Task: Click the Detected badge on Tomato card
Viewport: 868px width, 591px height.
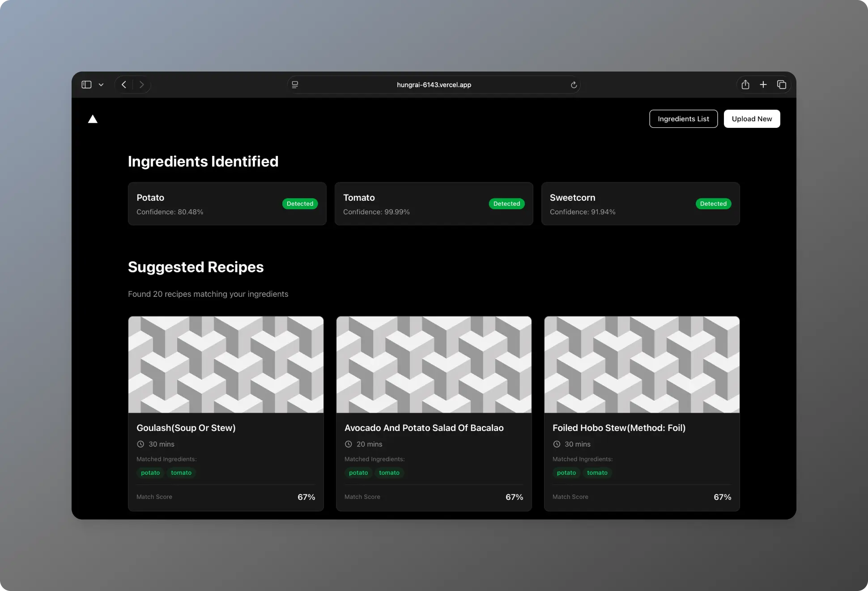Action: (506, 204)
